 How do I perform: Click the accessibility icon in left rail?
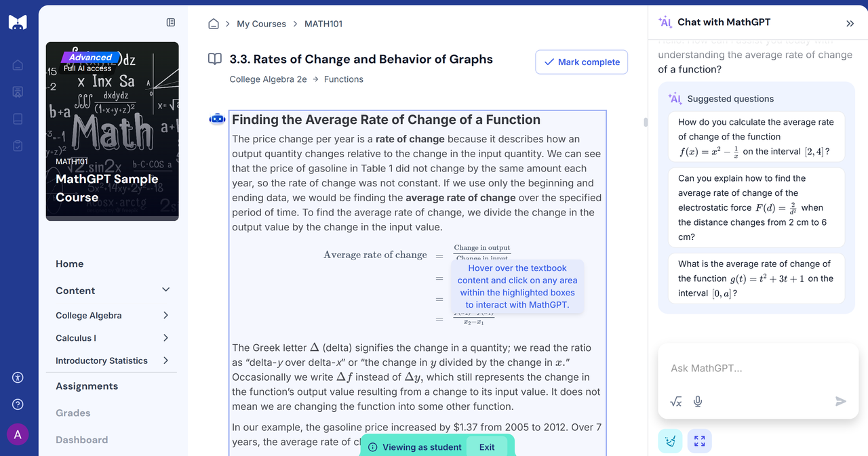tap(18, 377)
